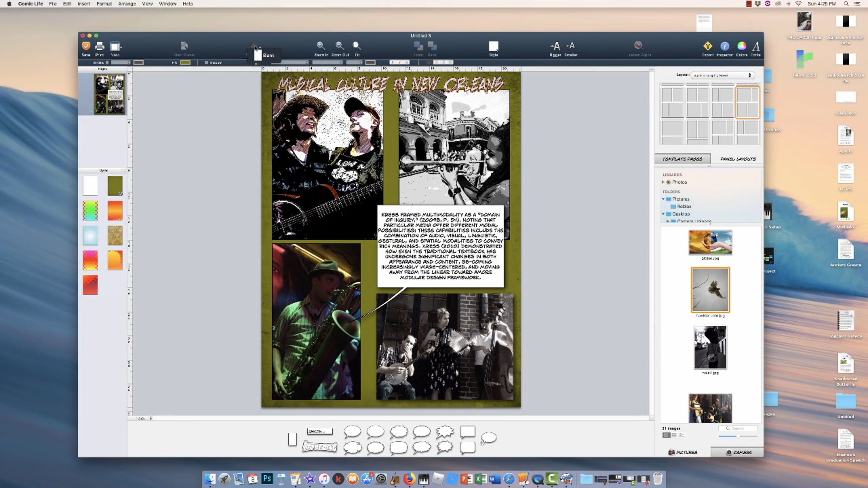Open Firefox from the Dock

(409, 479)
